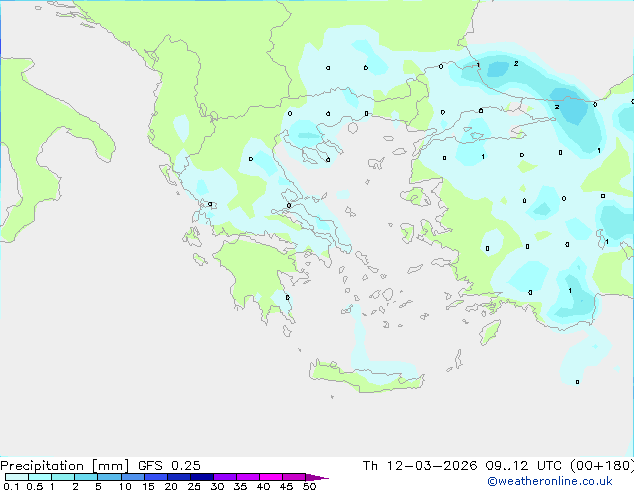634x490 pixels.
Task: Click the 0.5–1 mm legend color swatch
Action: point(40,477)
